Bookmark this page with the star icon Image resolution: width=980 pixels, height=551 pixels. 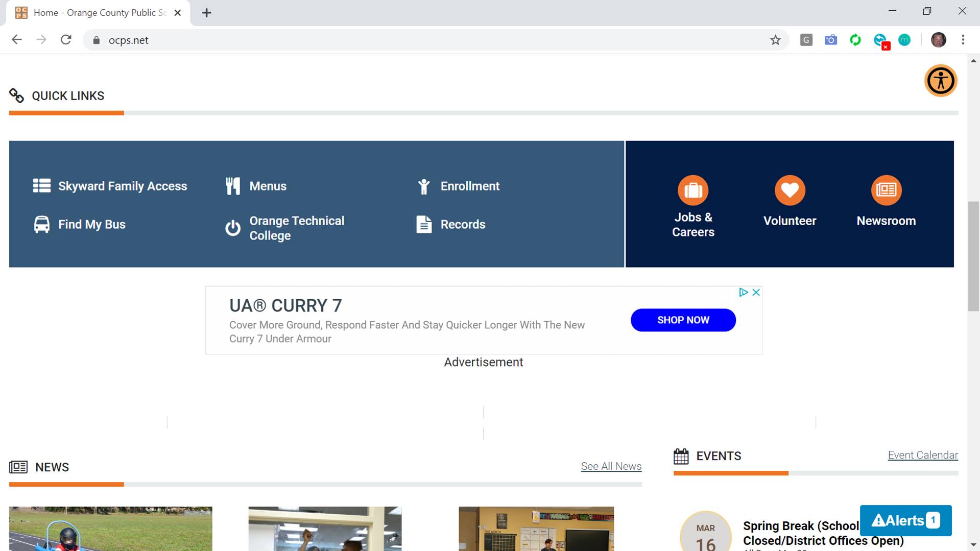(x=775, y=40)
